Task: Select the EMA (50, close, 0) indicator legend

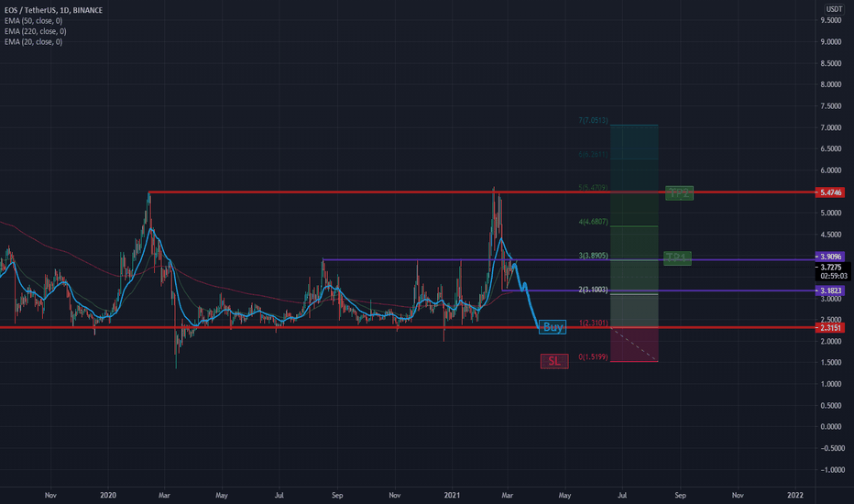Action: click(33, 21)
